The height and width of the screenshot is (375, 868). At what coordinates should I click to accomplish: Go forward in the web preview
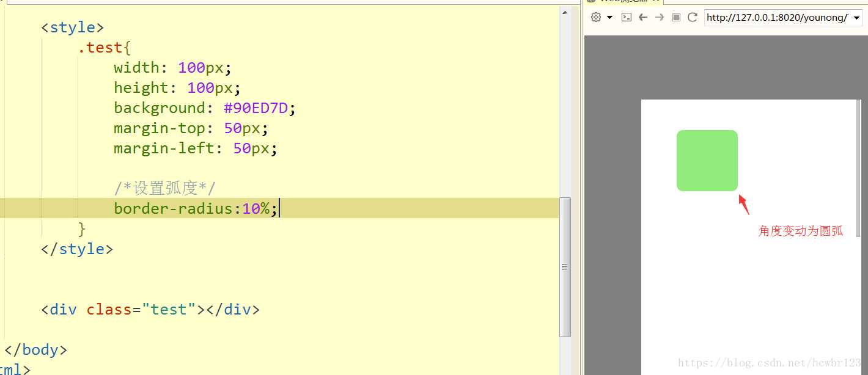[659, 17]
